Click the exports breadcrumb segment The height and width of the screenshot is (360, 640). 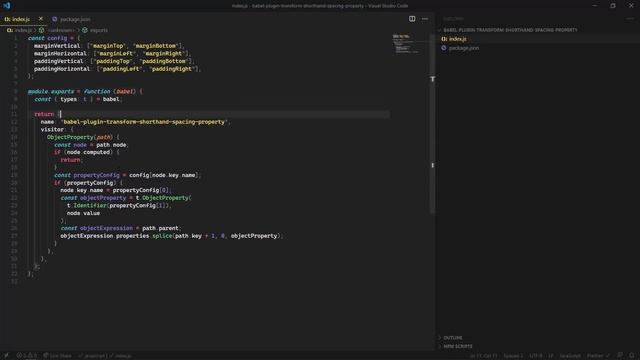99,30
